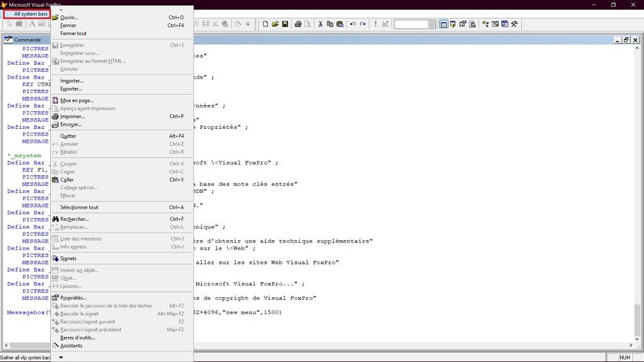This screenshot has height=362, width=644.
Task: Save the program with the Save toolbar icon
Action: pos(284,24)
